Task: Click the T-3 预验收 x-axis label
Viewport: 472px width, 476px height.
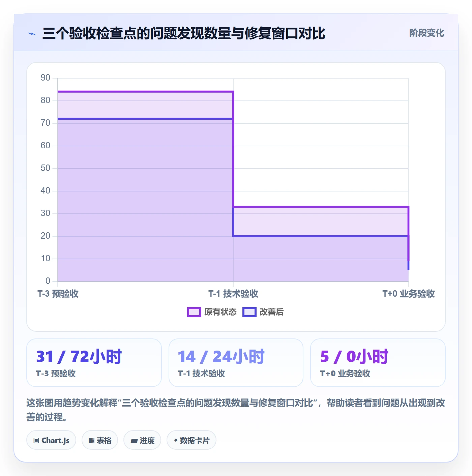Action: [58, 294]
